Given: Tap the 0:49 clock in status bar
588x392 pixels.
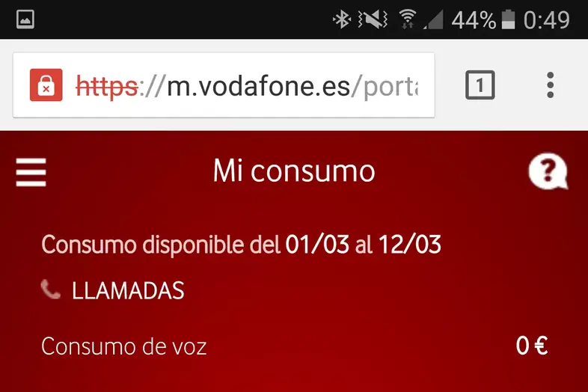Looking at the screenshot, I should point(547,20).
